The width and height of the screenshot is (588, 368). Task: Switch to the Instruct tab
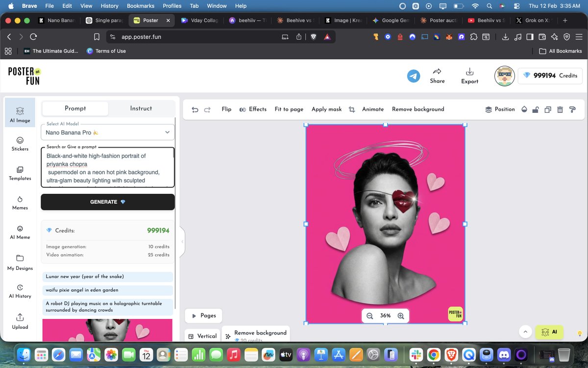(141, 108)
